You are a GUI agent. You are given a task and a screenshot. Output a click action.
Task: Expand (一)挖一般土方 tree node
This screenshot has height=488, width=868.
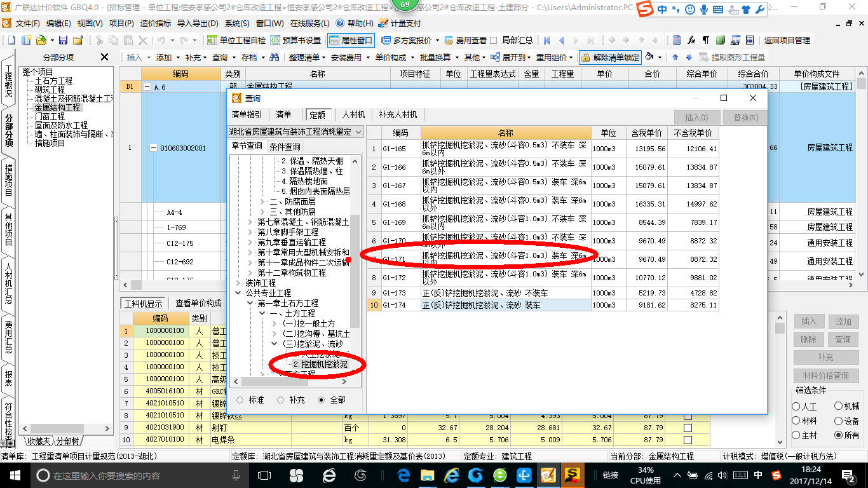[275, 323]
